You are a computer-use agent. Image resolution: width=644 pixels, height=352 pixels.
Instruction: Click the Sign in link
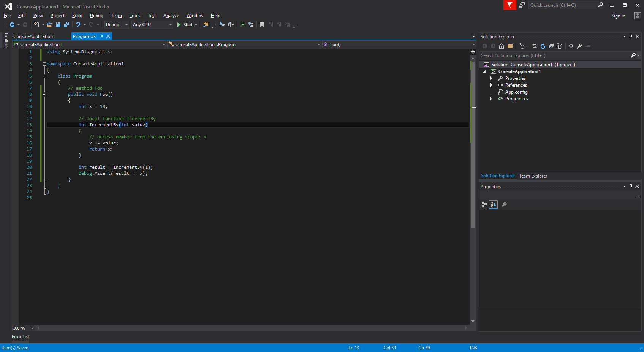(618, 16)
